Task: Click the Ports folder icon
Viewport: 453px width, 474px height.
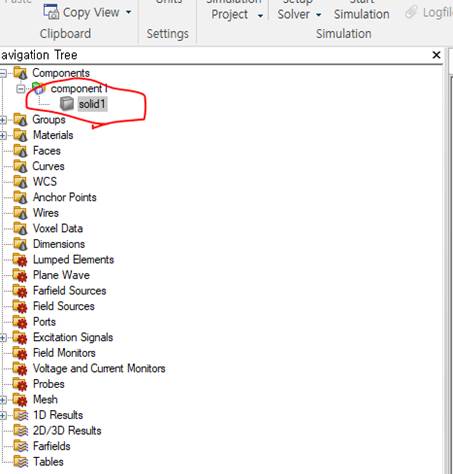Action: click(x=20, y=322)
